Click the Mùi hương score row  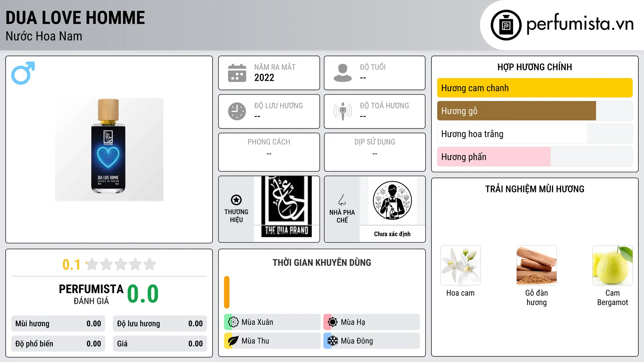click(x=58, y=324)
